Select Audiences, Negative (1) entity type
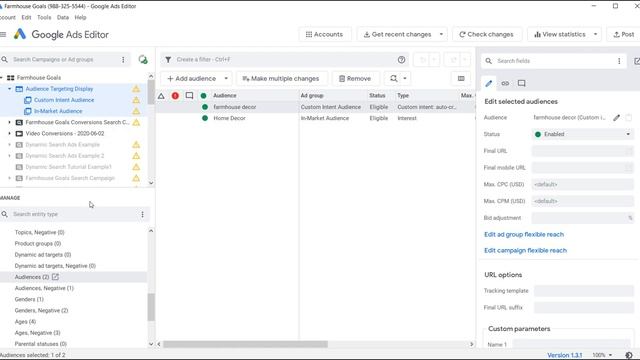The image size is (640, 360). pyautogui.click(x=44, y=288)
